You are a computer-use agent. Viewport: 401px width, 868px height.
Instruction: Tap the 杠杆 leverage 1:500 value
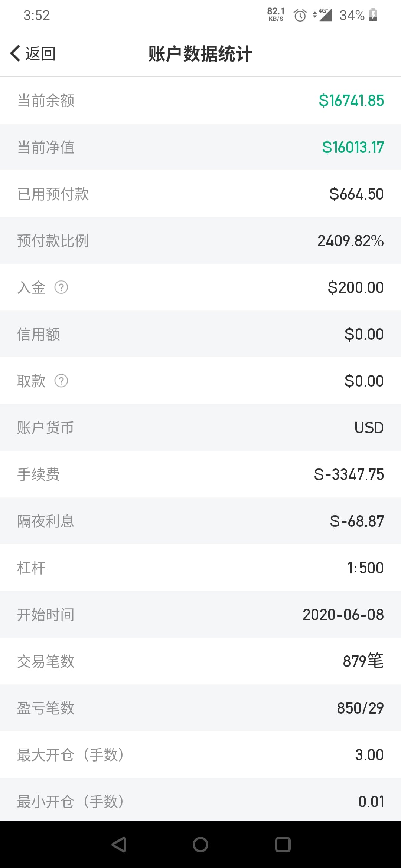365,568
